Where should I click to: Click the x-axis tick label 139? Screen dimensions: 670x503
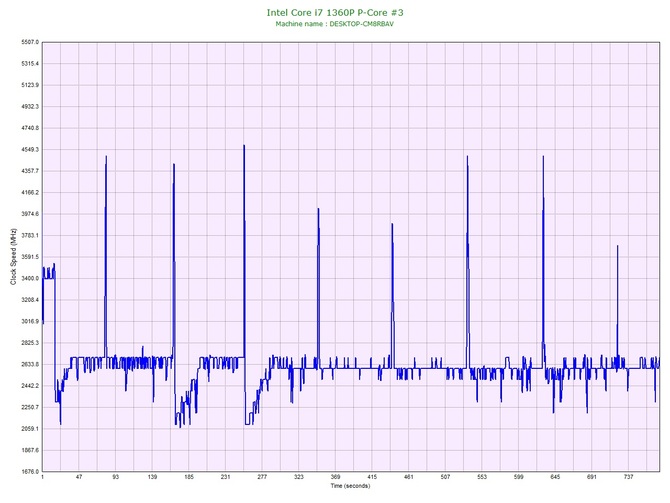point(152,477)
